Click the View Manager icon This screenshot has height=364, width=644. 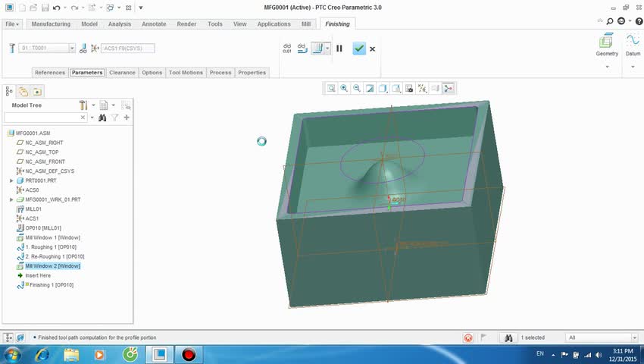409,88
